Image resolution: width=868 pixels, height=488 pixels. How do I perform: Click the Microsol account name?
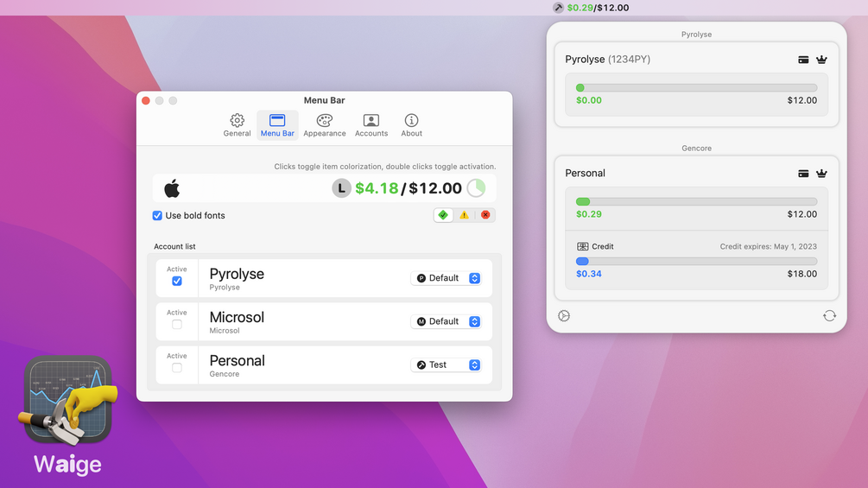click(x=237, y=317)
